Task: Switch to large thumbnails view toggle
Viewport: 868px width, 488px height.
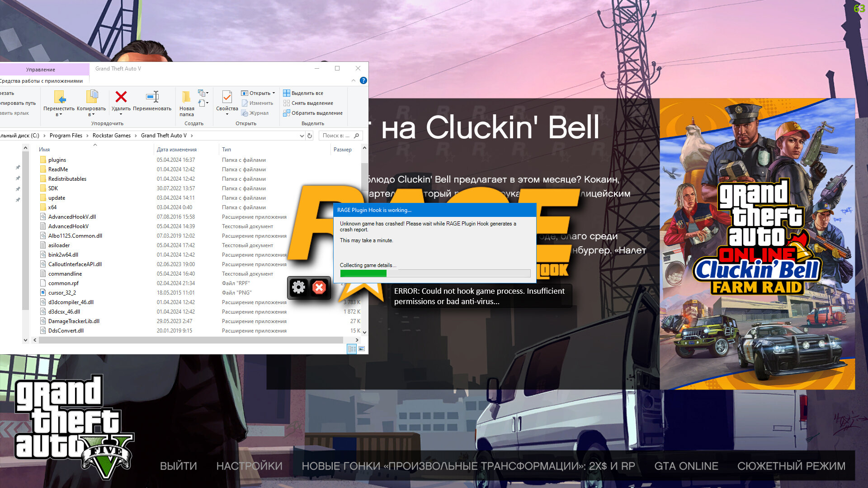Action: click(362, 349)
